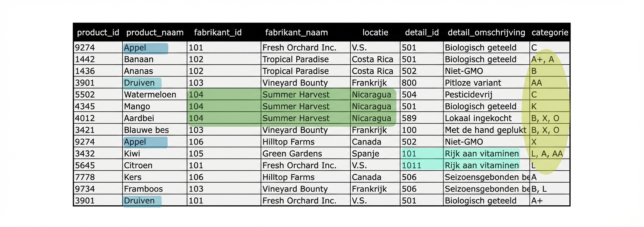Select the Pitloze variant description cell

point(473,83)
